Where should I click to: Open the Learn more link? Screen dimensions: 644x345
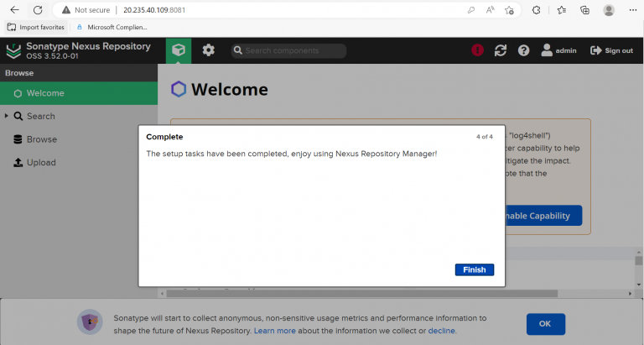275,331
